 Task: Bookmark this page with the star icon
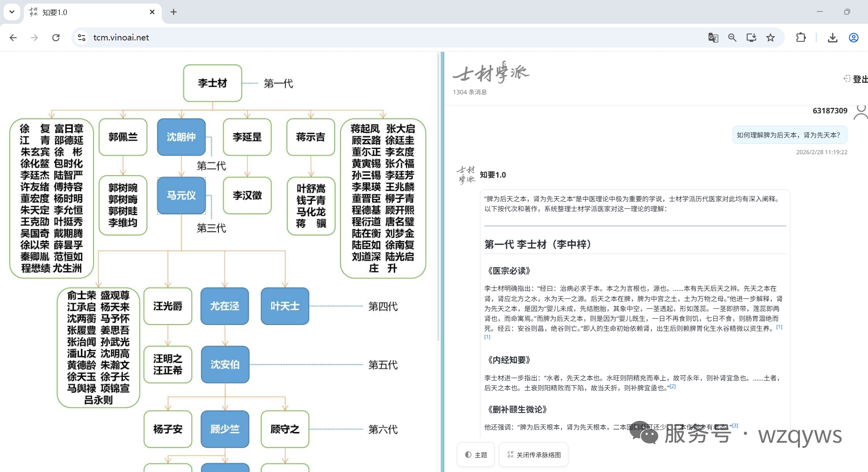(x=770, y=38)
